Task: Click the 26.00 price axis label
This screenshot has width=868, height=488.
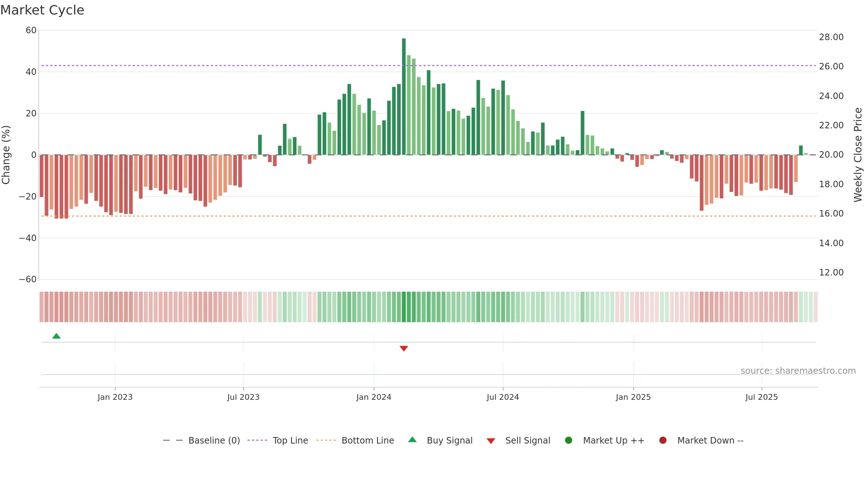Action: (831, 66)
